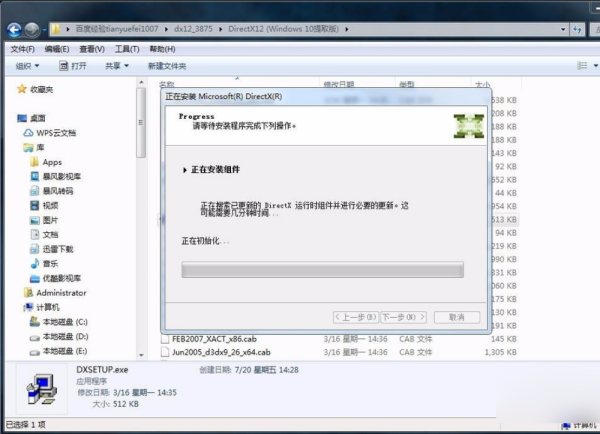
Task: Click the refresh button next to address bar
Action: tap(577, 29)
